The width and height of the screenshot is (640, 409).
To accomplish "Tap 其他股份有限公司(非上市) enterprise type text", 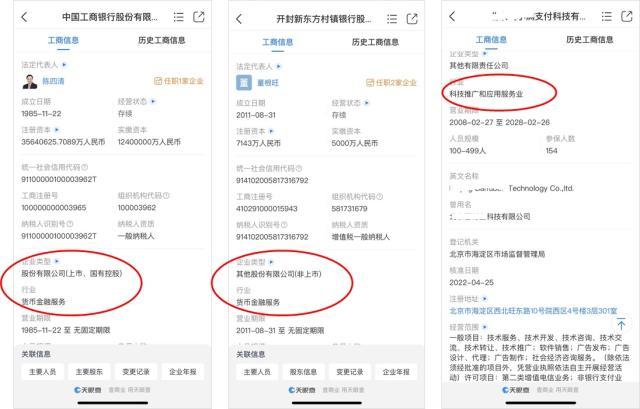I will coord(279,274).
